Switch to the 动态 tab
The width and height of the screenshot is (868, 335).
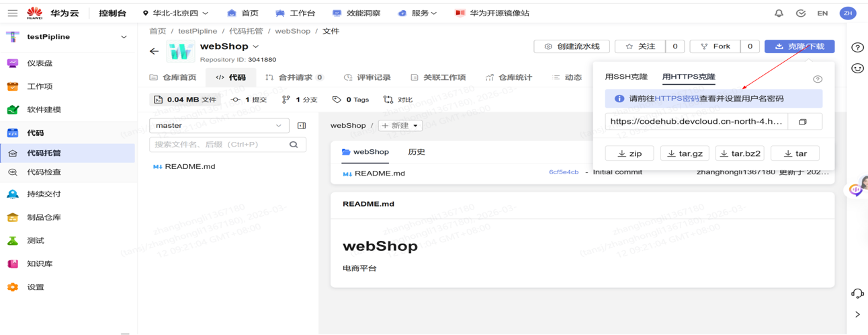(x=567, y=77)
